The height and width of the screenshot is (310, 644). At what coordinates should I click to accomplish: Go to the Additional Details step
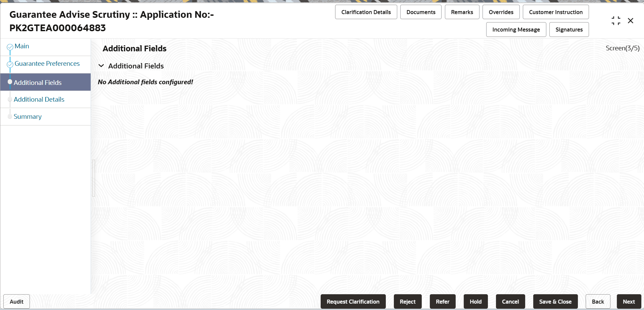pyautogui.click(x=39, y=99)
